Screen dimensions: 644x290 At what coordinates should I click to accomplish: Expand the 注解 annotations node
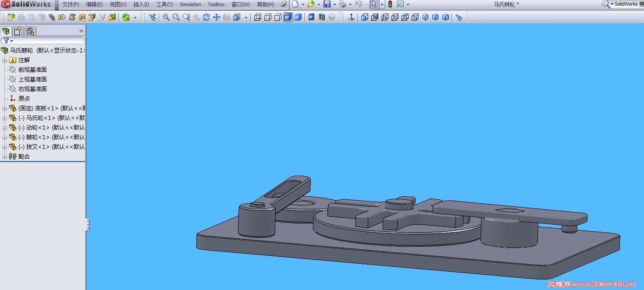point(4,60)
